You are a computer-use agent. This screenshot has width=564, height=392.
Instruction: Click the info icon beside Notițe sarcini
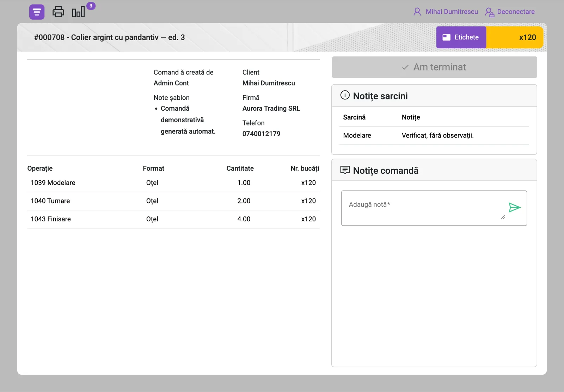click(345, 95)
